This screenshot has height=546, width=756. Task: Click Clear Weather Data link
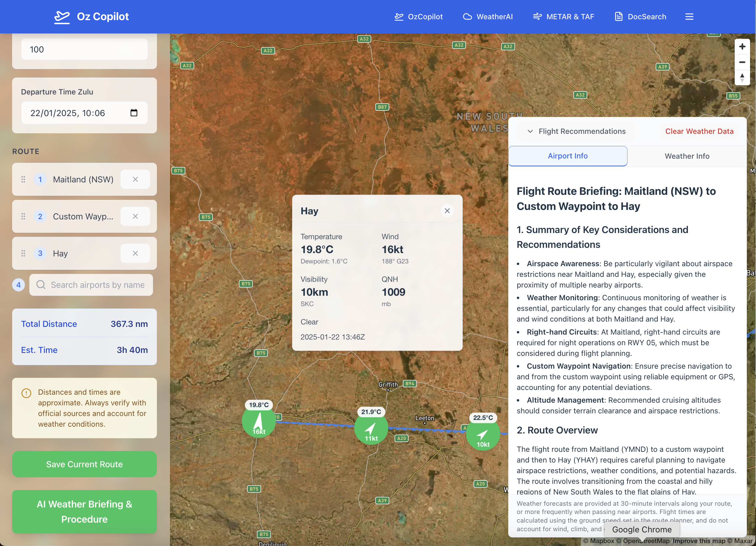tap(699, 131)
